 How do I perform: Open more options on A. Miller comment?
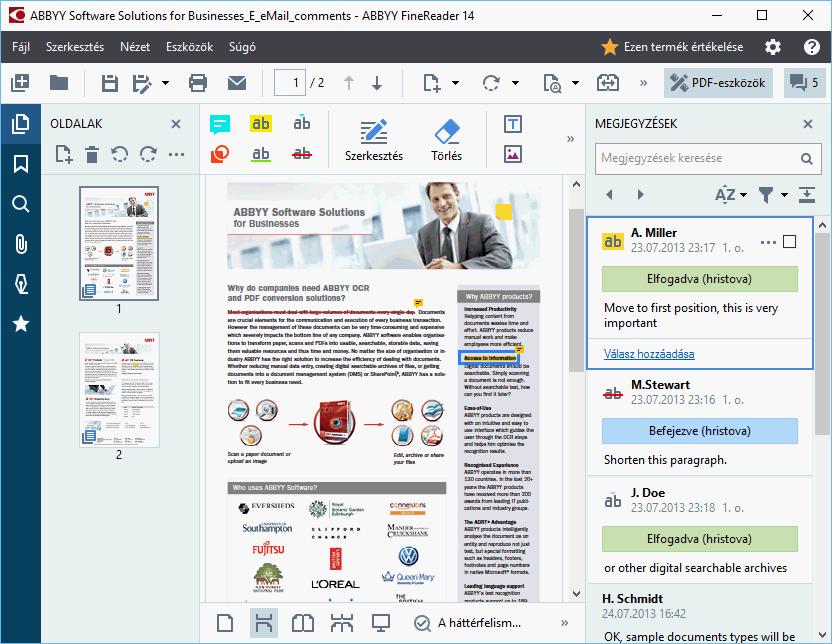[x=768, y=242]
